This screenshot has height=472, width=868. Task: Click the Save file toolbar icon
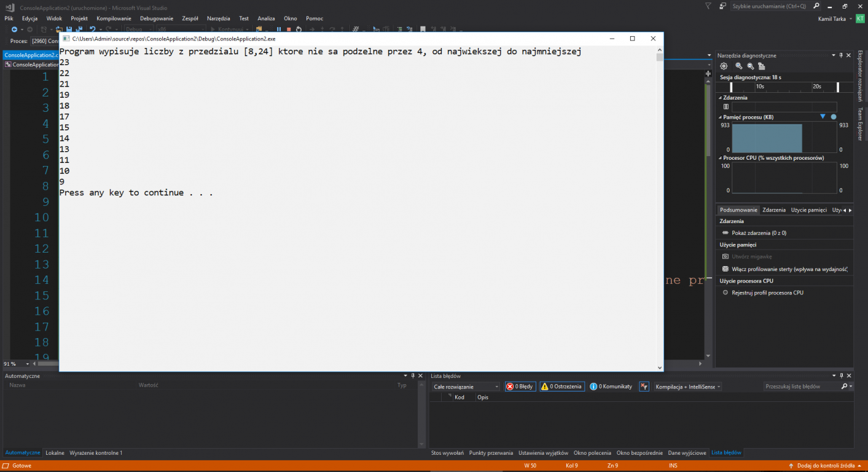pos(69,29)
